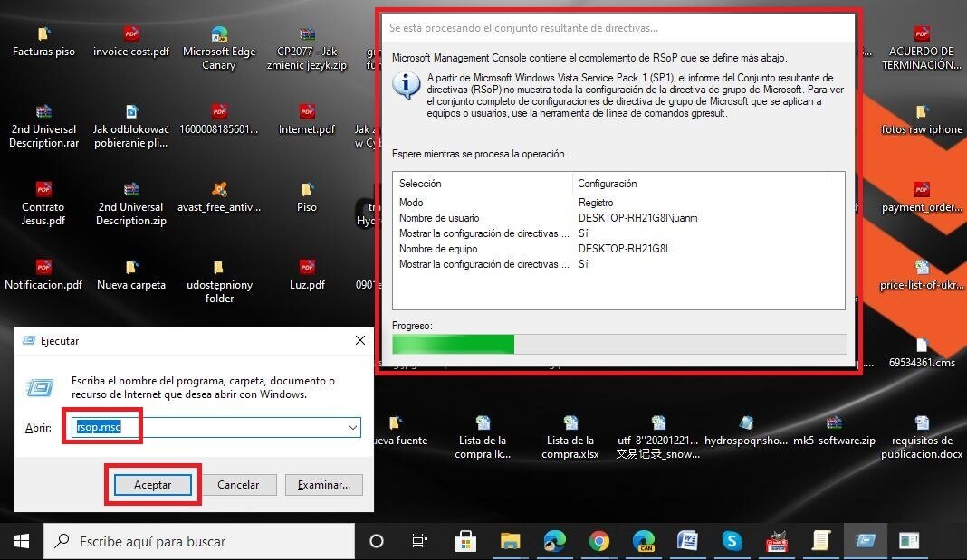Image resolution: width=967 pixels, height=560 pixels.
Task: Click the Progreso progress bar
Action: [x=619, y=344]
